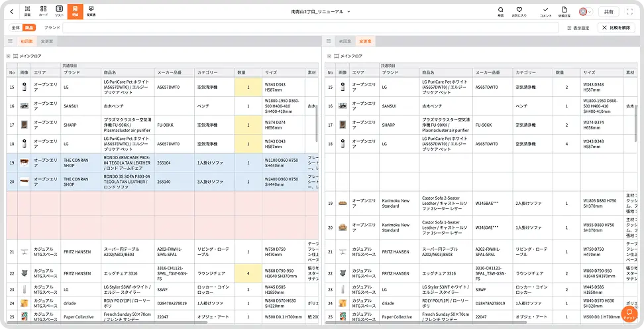Switch to 図面 floor plan view

[27, 11]
